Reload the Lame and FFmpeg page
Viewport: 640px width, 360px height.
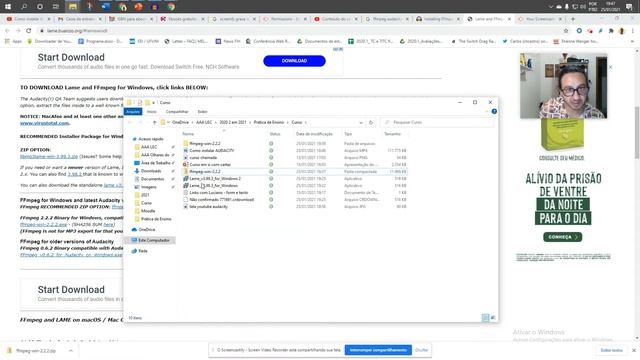click(29, 31)
